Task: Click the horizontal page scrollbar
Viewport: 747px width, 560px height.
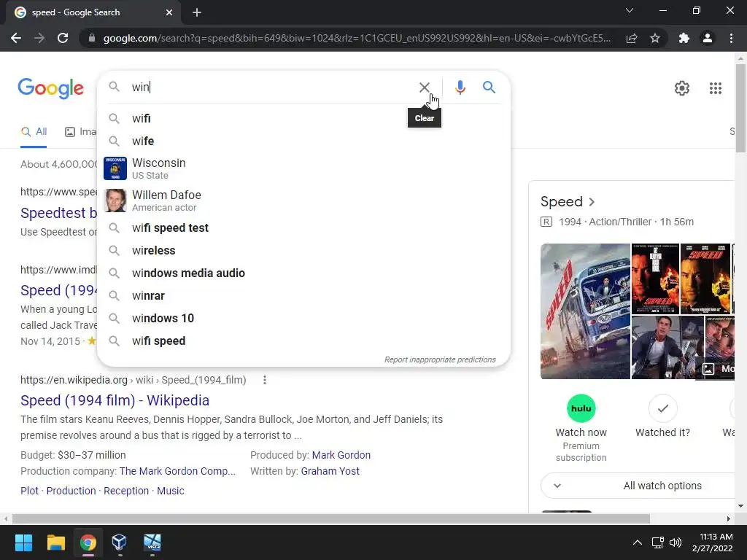Action: pyautogui.click(x=331, y=518)
